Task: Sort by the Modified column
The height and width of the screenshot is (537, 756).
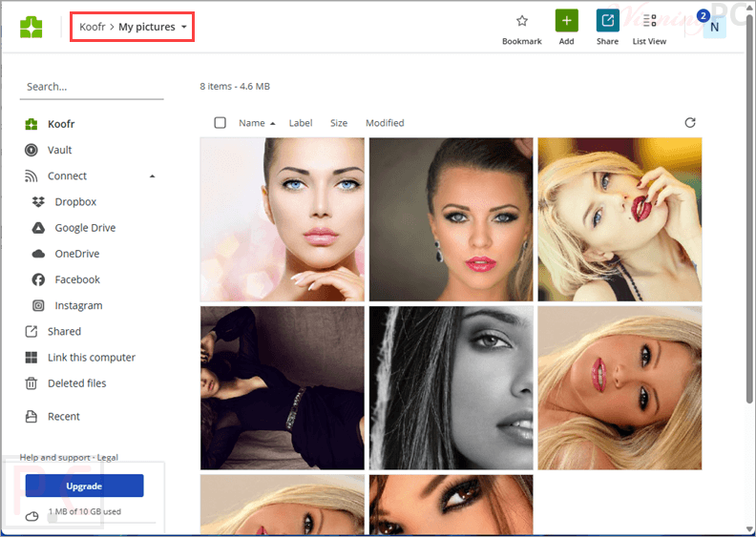Action: pos(385,123)
